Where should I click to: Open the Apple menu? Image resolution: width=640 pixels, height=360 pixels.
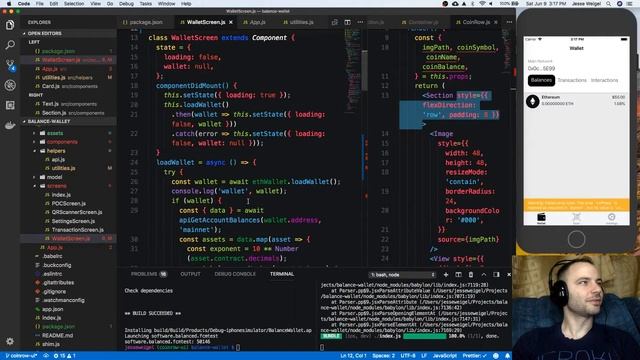click(x=9, y=4)
